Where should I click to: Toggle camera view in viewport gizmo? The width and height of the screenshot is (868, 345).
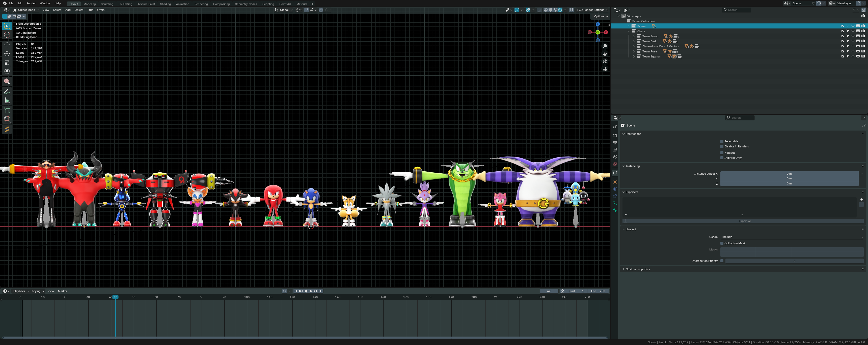(605, 61)
